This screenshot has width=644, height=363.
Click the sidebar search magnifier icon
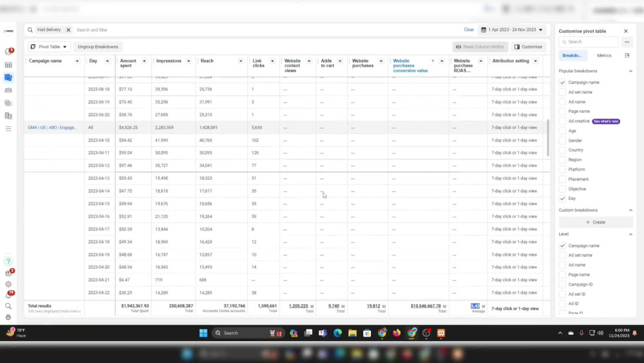[8, 306]
